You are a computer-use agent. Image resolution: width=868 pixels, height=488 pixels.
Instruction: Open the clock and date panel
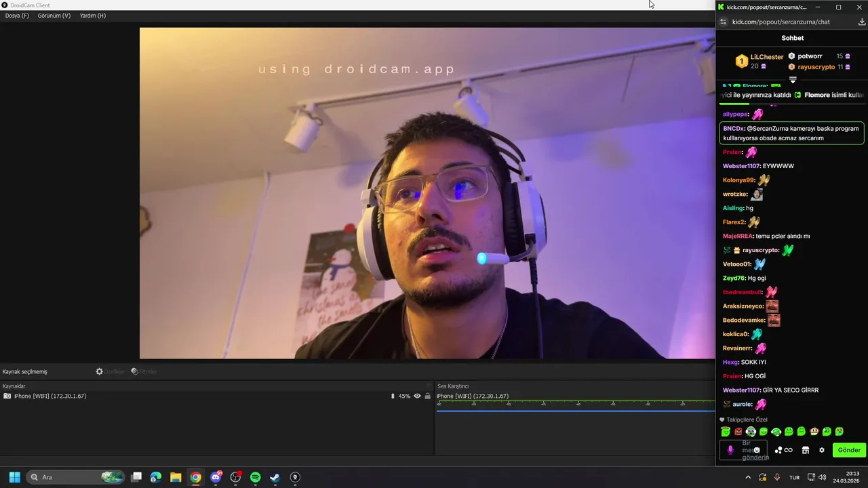(x=848, y=477)
